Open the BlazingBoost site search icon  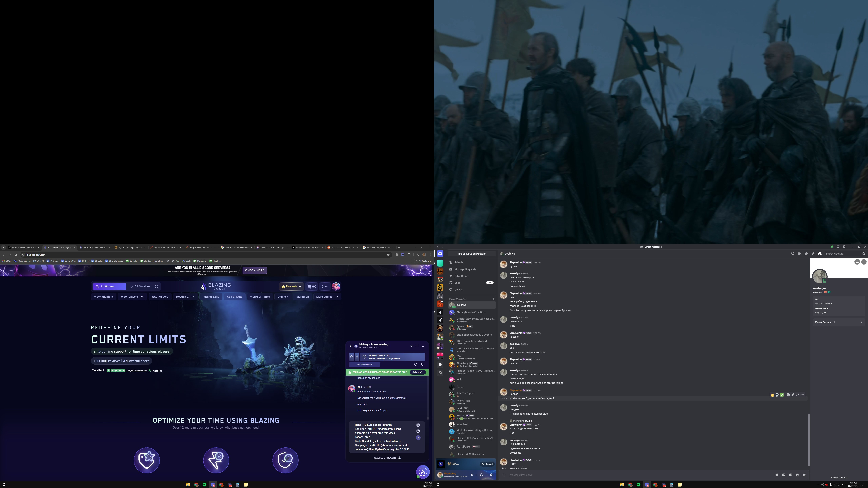[x=156, y=287]
